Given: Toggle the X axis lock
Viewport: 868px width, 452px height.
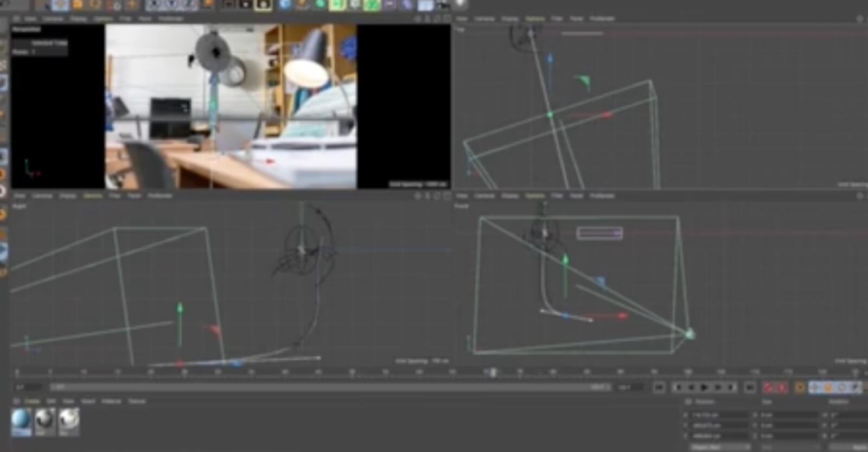Looking at the screenshot, I should coord(154,5).
